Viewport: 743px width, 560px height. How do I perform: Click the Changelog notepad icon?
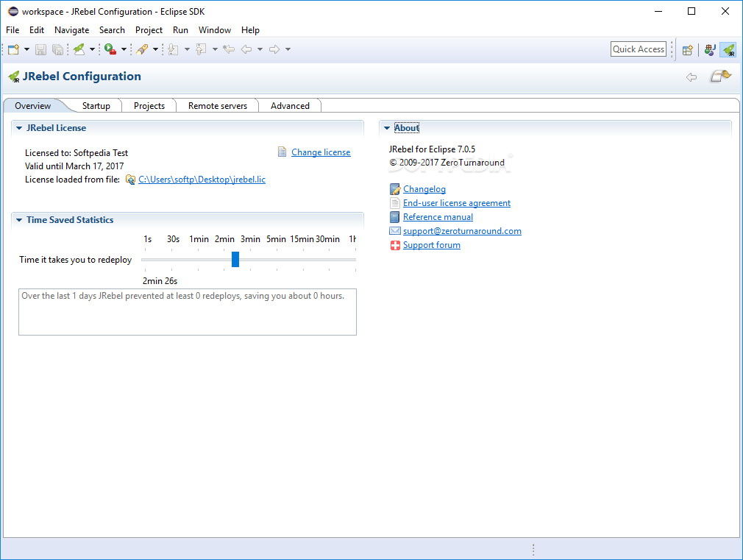click(x=395, y=189)
